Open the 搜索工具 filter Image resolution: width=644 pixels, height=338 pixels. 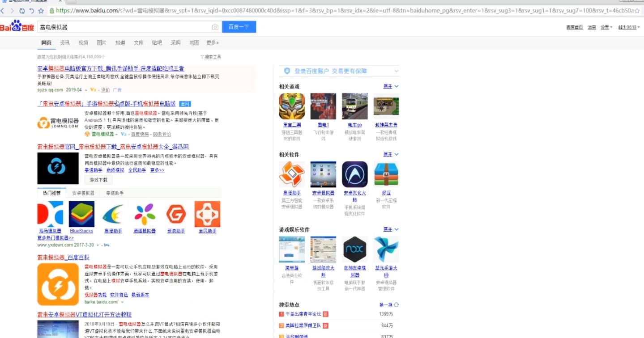[211, 57]
